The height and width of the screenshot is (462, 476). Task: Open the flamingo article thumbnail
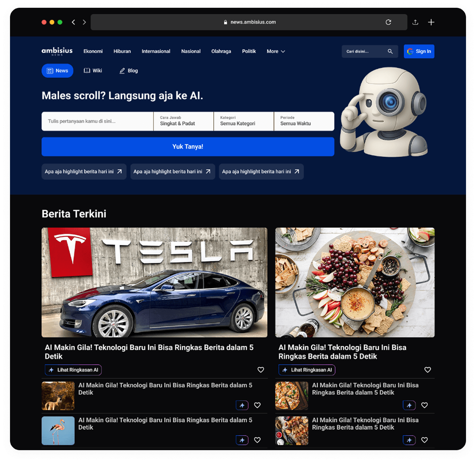coord(58,431)
